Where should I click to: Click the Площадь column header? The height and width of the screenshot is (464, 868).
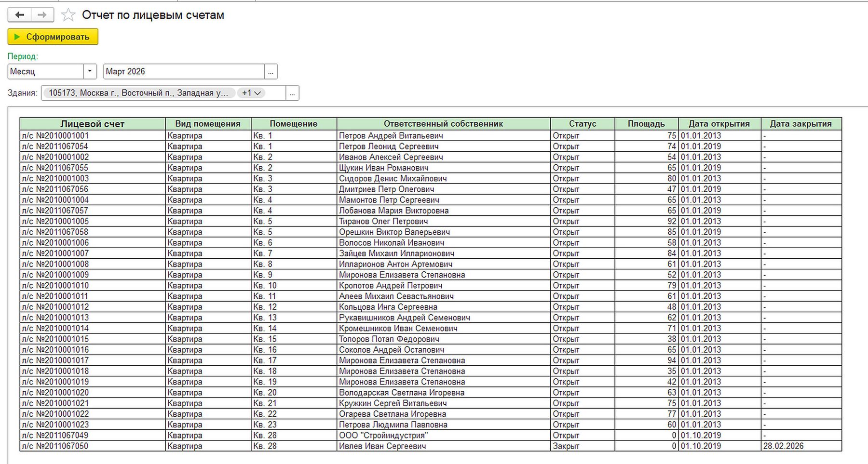tap(646, 124)
